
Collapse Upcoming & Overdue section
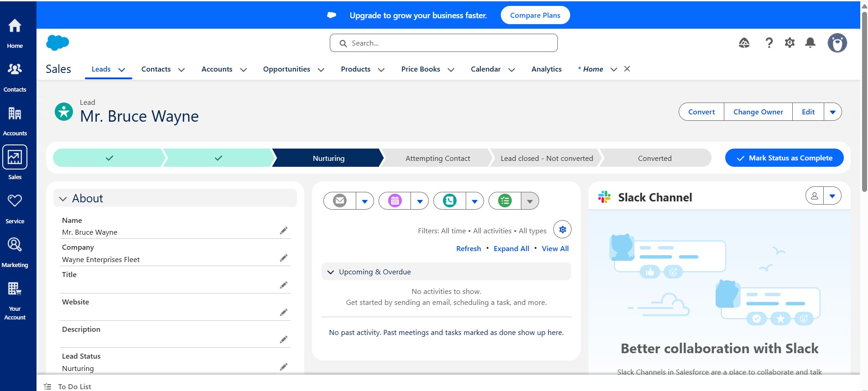click(x=331, y=272)
